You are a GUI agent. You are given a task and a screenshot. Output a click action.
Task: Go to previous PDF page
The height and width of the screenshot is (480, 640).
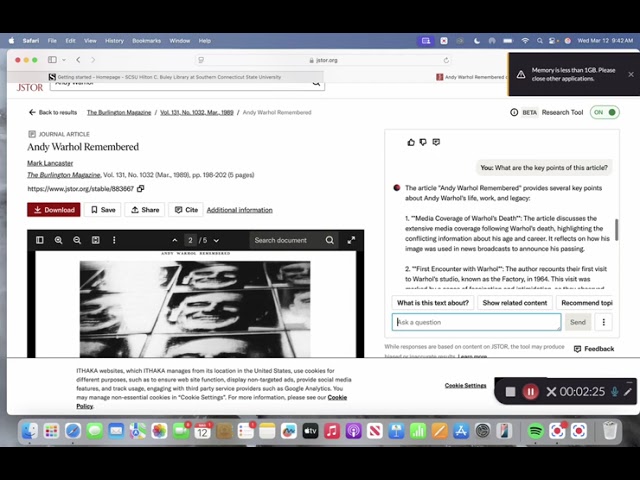(175, 240)
